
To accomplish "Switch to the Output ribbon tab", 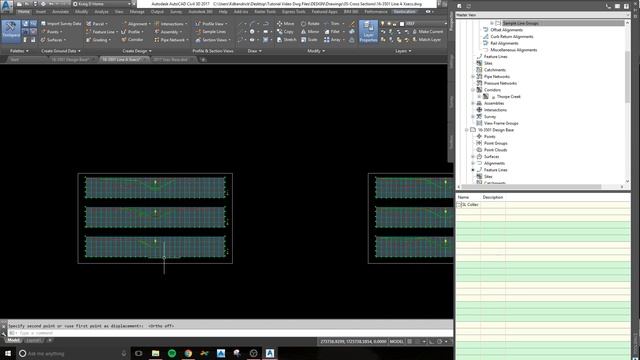I will tap(157, 12).
